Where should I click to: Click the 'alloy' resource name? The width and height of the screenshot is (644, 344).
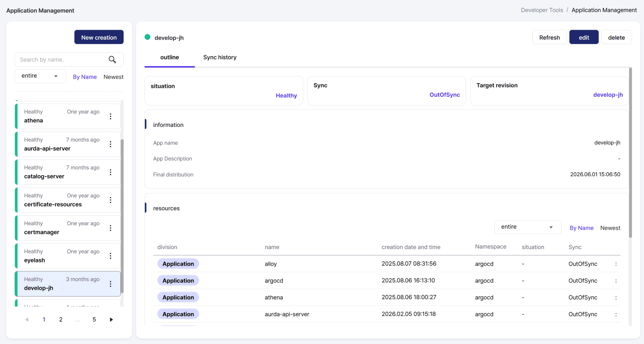click(x=271, y=264)
